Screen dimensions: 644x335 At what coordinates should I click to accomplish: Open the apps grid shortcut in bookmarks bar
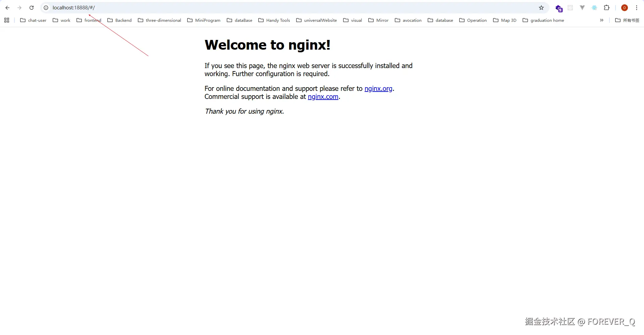tap(7, 20)
